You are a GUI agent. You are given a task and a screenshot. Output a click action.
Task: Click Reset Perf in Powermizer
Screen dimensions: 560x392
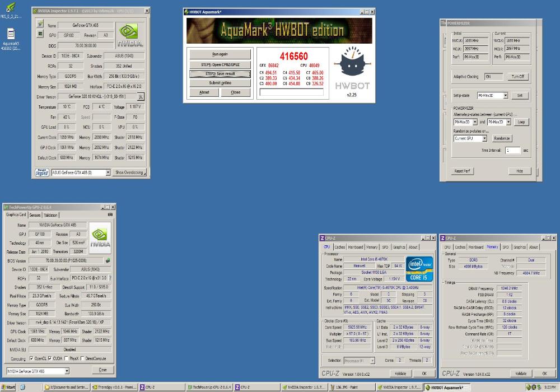462,171
